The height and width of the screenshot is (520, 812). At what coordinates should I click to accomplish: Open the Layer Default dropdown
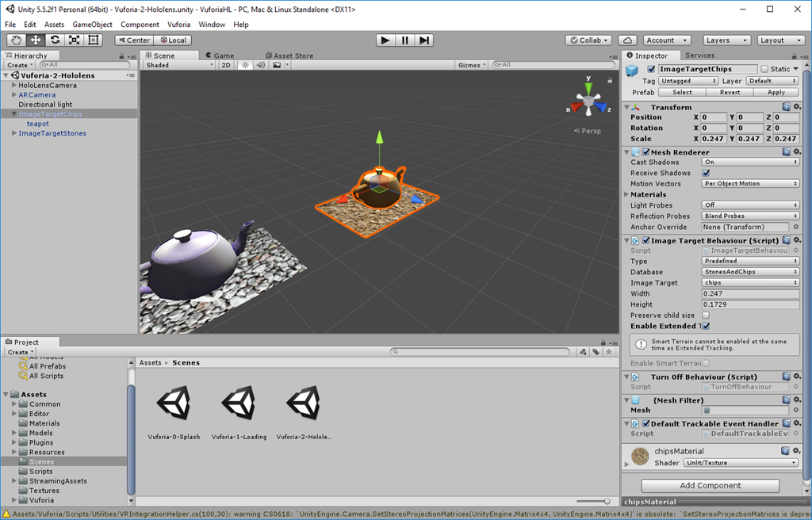772,81
